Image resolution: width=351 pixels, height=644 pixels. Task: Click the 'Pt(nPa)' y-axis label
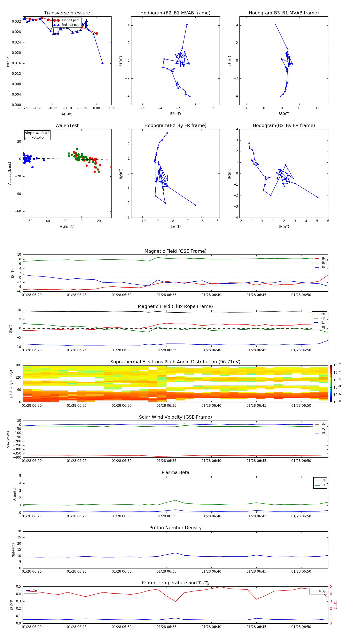8,61
